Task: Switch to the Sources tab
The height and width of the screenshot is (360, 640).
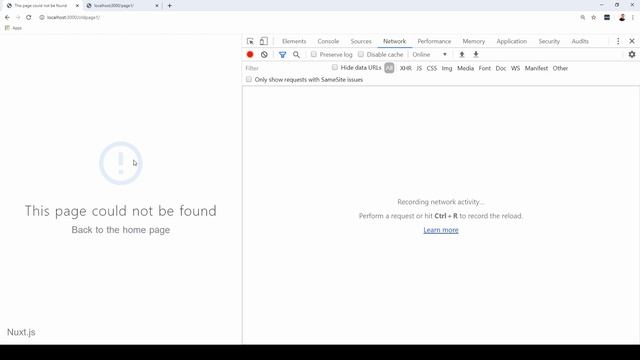Action: [361, 41]
